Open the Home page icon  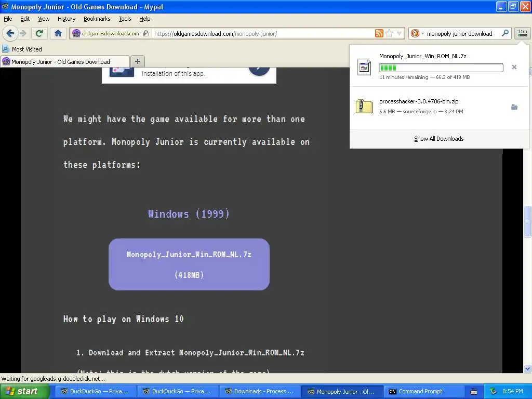(x=58, y=33)
